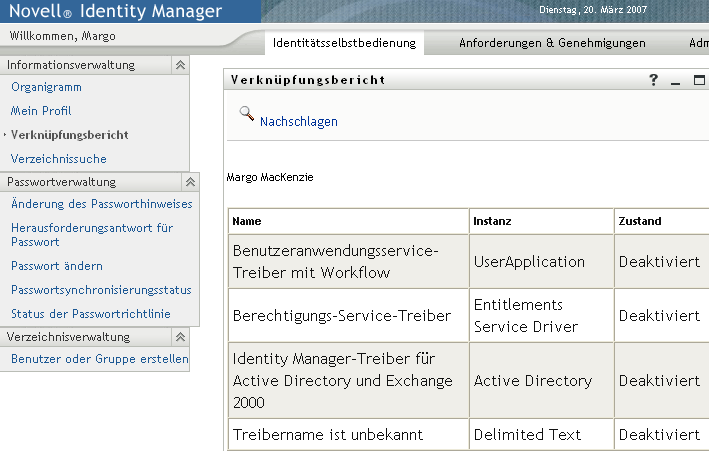Click Benutzer oder Gruppe erstellen
This screenshot has height=451, width=709.
click(x=100, y=359)
